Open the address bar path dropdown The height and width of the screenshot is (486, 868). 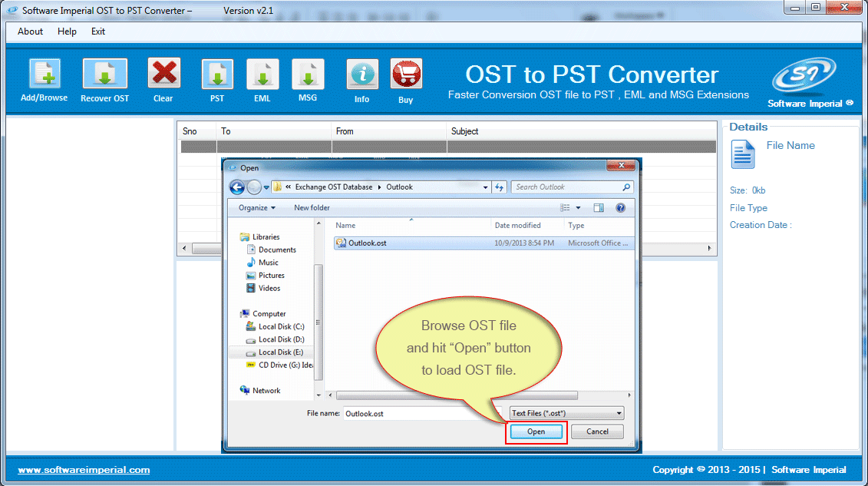coord(486,187)
